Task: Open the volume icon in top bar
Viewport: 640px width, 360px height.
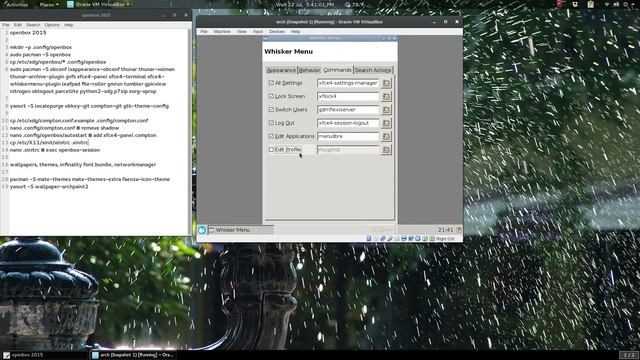Action: point(616,4)
